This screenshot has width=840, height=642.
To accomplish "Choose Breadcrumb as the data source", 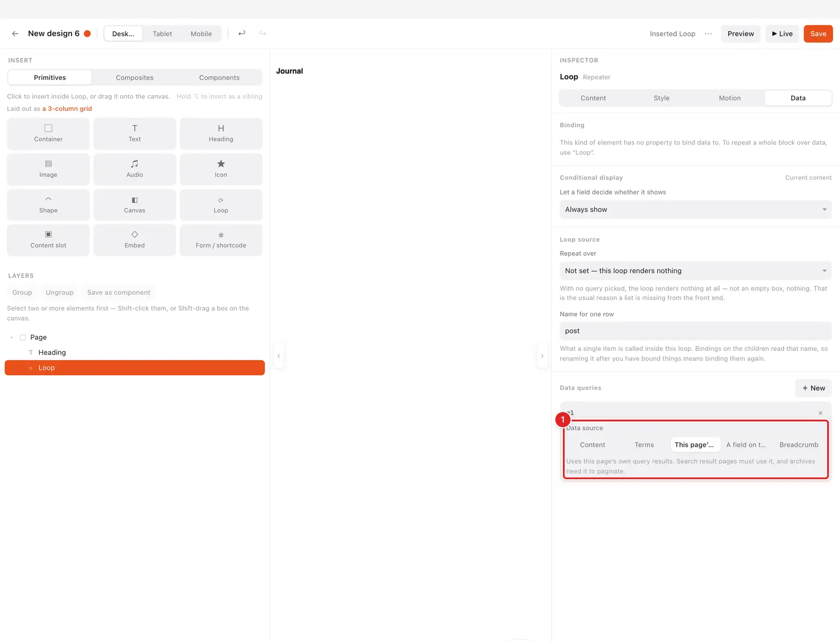I will 799,444.
